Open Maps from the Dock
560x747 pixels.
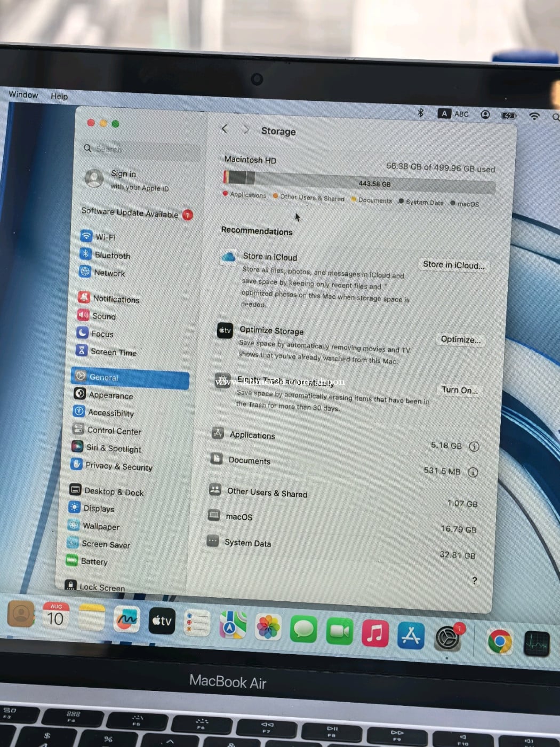[x=233, y=624]
